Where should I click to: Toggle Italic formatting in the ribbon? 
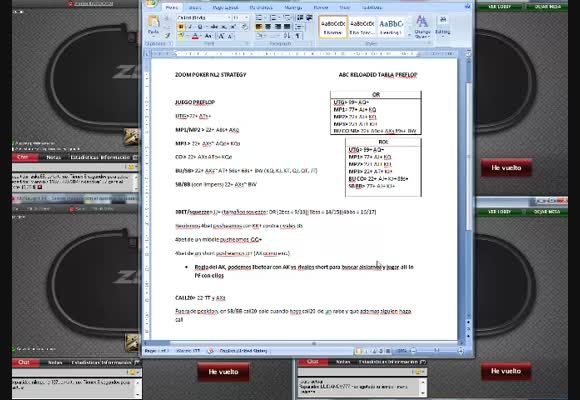(190, 27)
